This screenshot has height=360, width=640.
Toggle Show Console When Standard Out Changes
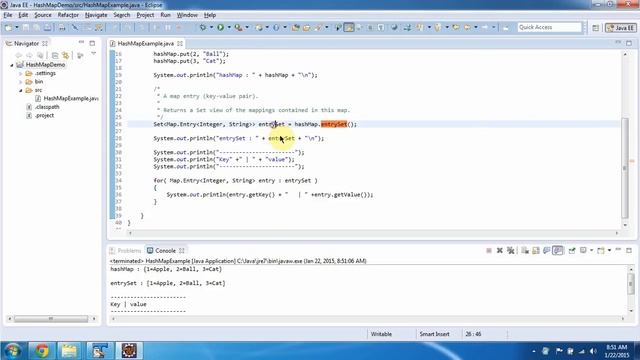pos(547,250)
